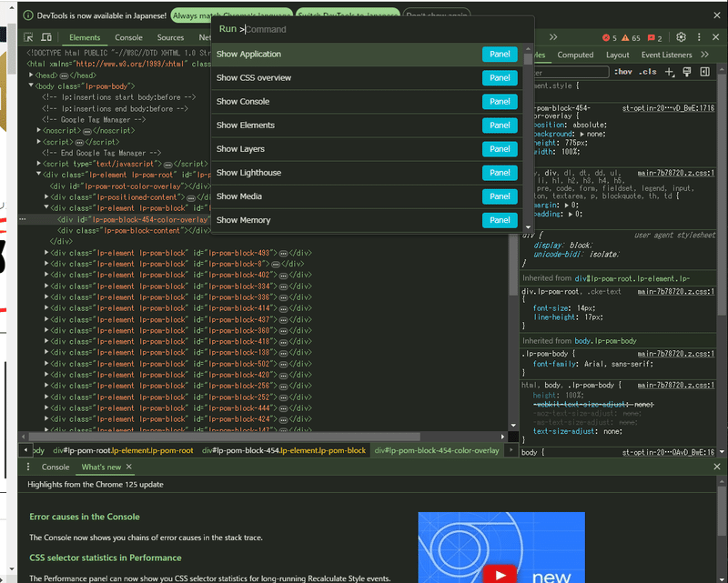The image size is (728, 583).
Task: Open the Event Listeners tab
Action: click(x=667, y=55)
